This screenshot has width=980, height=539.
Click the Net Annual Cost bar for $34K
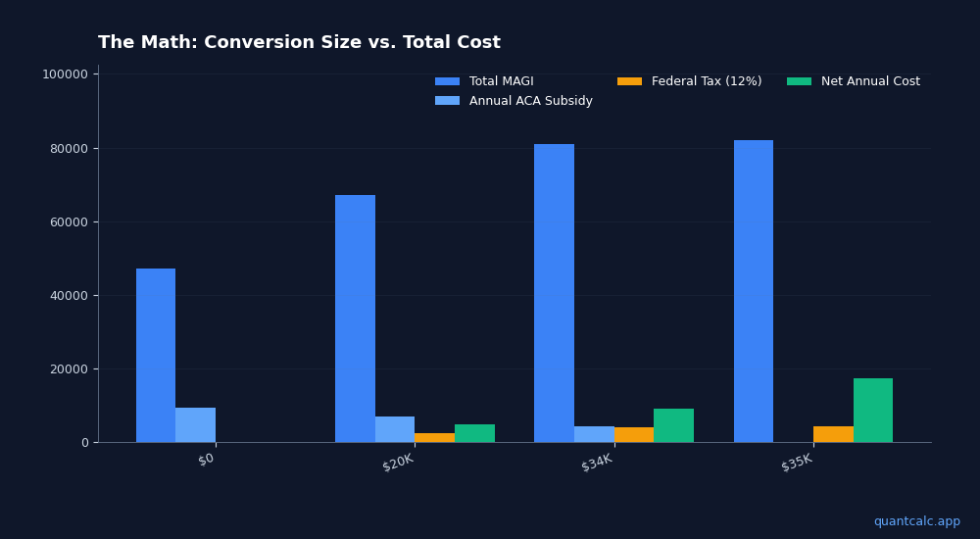674,426
